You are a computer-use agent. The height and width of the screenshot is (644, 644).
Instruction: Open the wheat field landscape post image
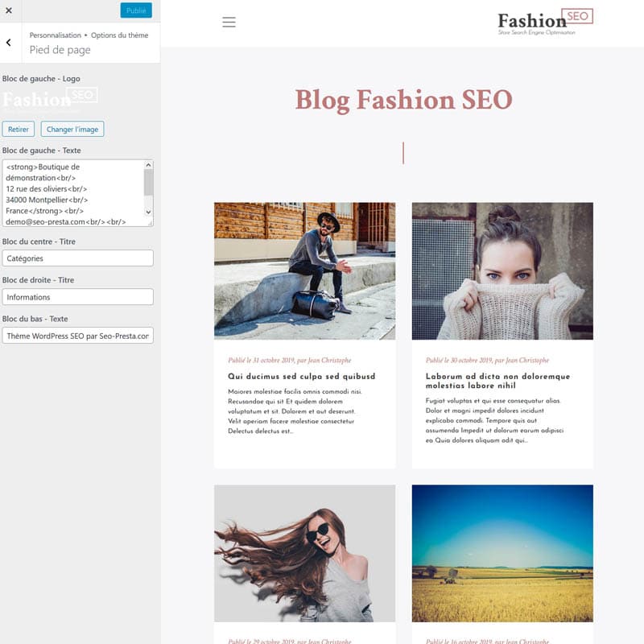pos(502,553)
